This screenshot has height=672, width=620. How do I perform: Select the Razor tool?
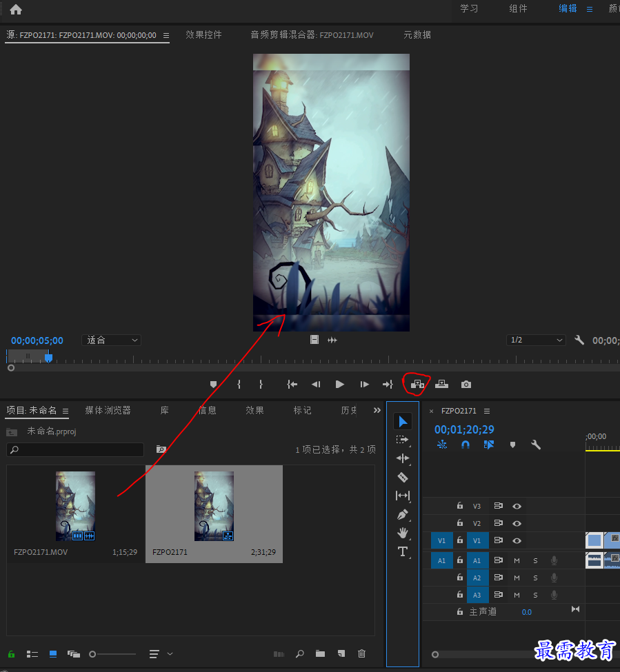(403, 477)
